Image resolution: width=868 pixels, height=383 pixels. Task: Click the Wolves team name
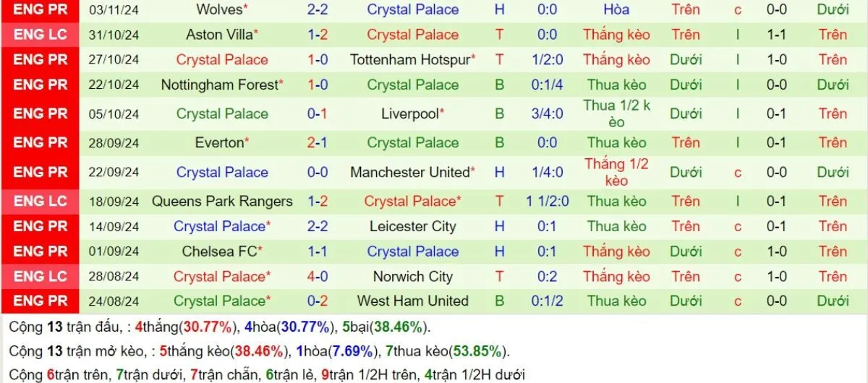pyautogui.click(x=220, y=9)
